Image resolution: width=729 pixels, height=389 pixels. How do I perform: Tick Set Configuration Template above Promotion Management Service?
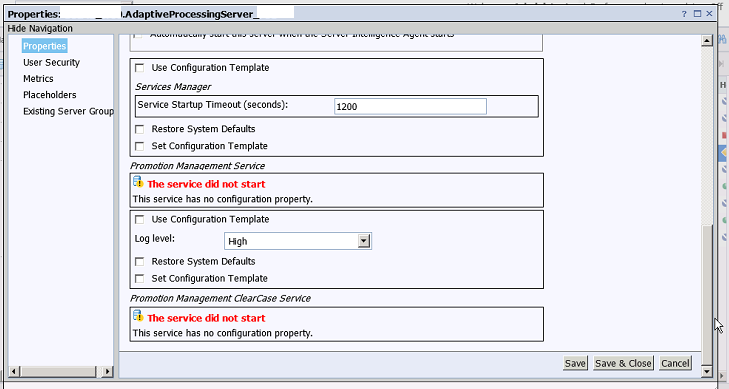pyautogui.click(x=139, y=146)
